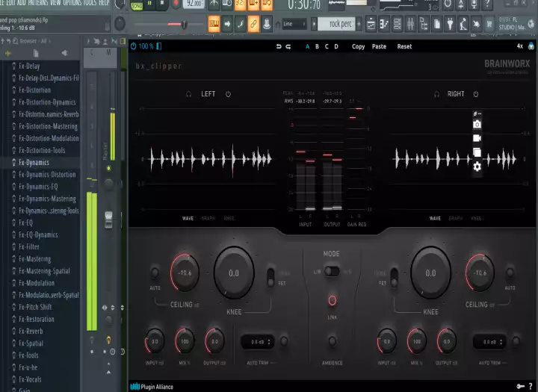Image resolution: width=538 pixels, height=392 pixels.
Task: Expand the Fx-Distortion browser folder
Action: click(x=34, y=90)
